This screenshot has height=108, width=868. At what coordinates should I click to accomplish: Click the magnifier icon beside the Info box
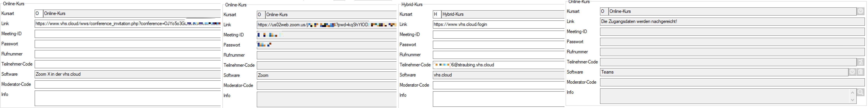click(861, 92)
